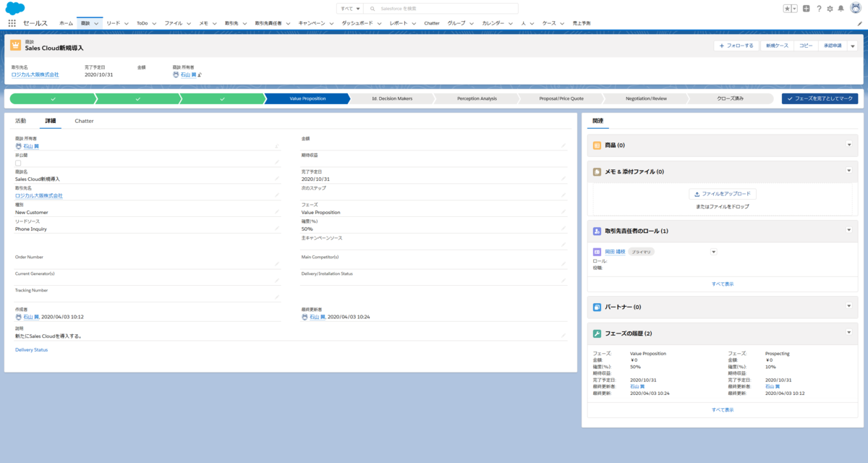Open the Chatter navigation bar item
Image resolution: width=868 pixels, height=463 pixels.
432,23
